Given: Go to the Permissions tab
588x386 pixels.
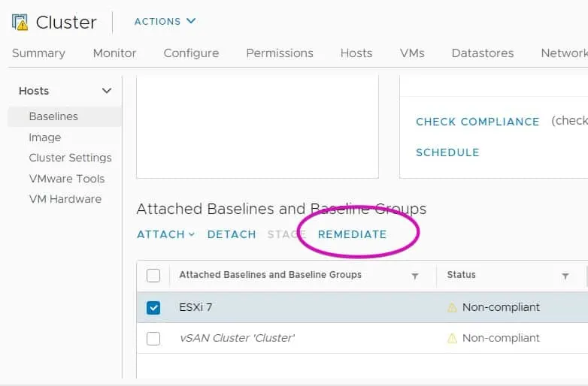Looking at the screenshot, I should pyautogui.click(x=280, y=53).
